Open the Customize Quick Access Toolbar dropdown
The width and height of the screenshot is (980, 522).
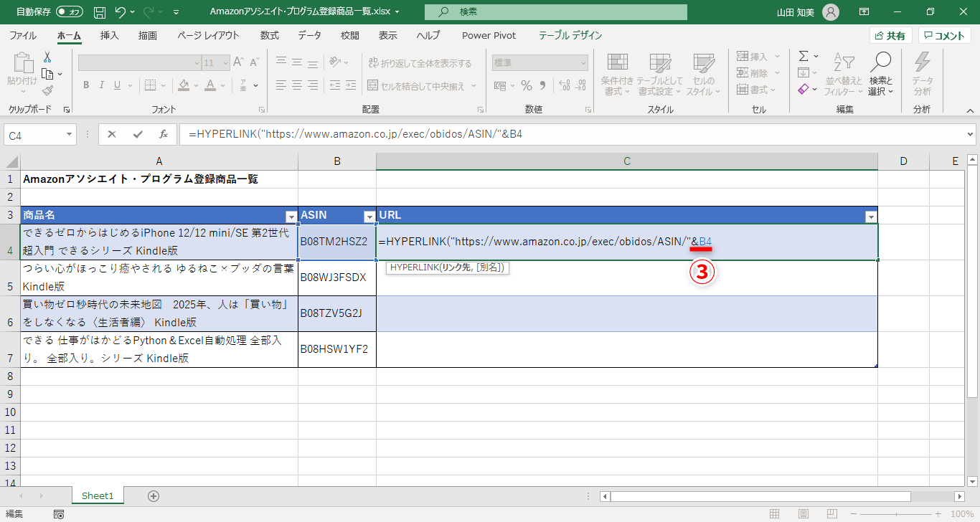176,12
